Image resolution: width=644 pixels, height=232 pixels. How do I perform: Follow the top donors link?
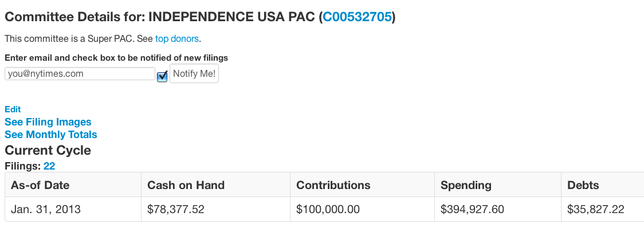click(x=177, y=39)
